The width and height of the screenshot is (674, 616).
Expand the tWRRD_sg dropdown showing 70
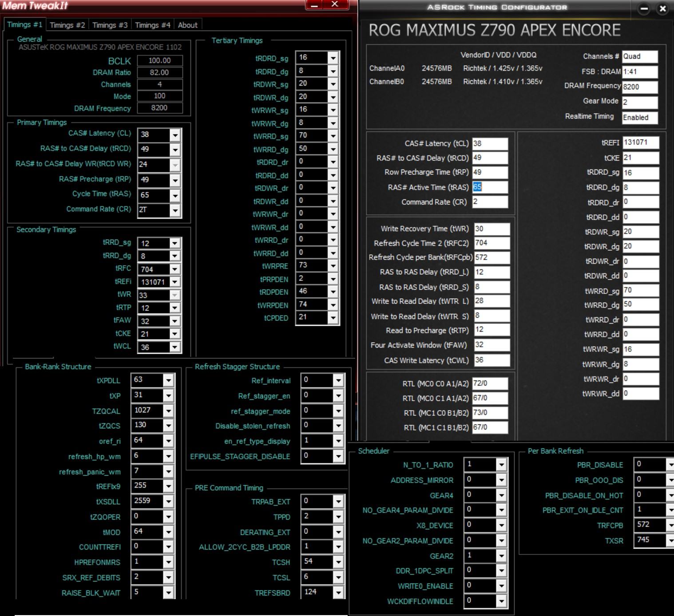[333, 136]
